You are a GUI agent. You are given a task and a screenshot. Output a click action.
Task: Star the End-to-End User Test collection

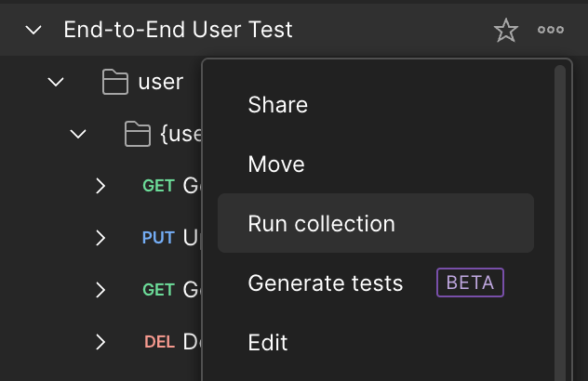point(506,30)
